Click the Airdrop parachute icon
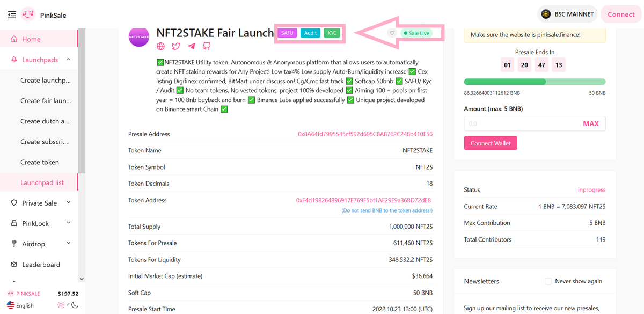Image resolution: width=644 pixels, height=314 pixels. [x=14, y=244]
